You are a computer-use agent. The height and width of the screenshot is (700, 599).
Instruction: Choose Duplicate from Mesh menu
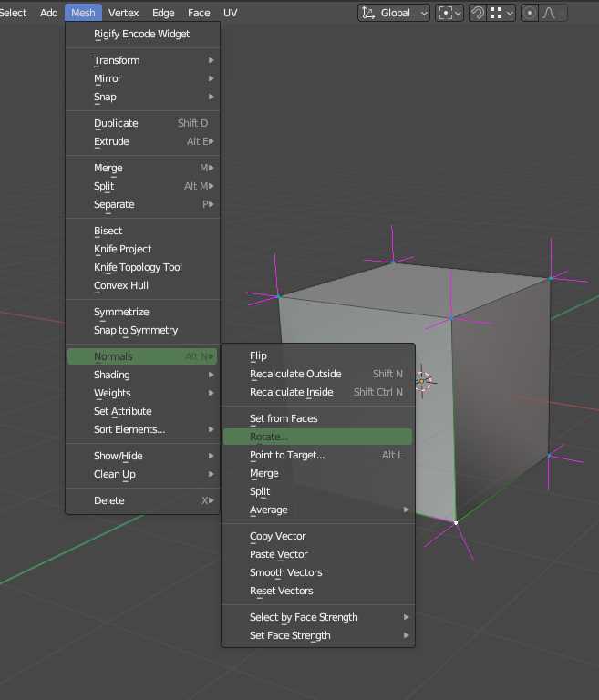click(142, 123)
